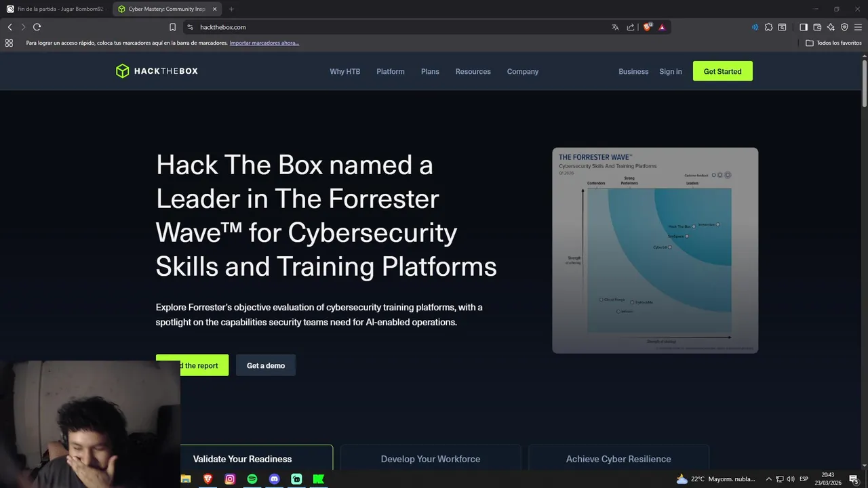Screen dimensions: 868x488
Task: Click the Get a demo button
Action: click(266, 365)
